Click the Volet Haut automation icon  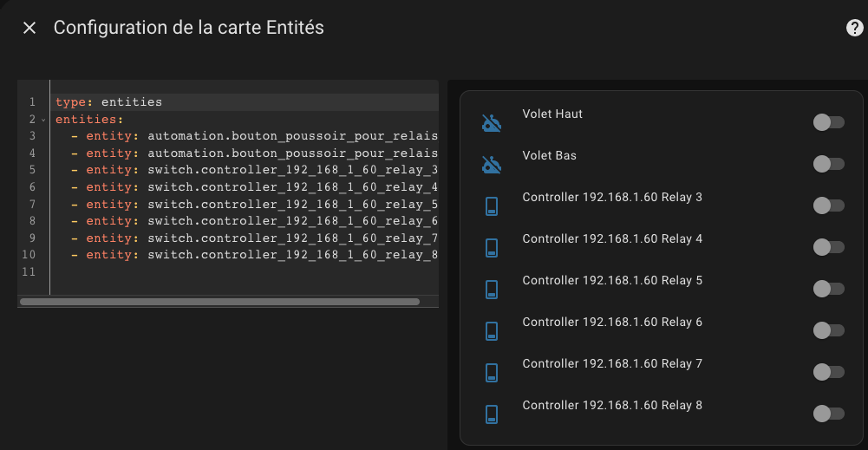click(x=492, y=123)
